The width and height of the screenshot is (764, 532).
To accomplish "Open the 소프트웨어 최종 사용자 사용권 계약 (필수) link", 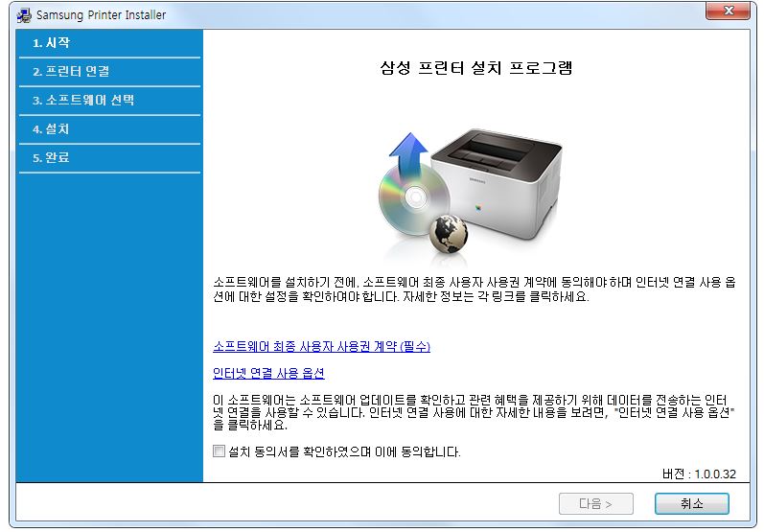I will point(321,346).
